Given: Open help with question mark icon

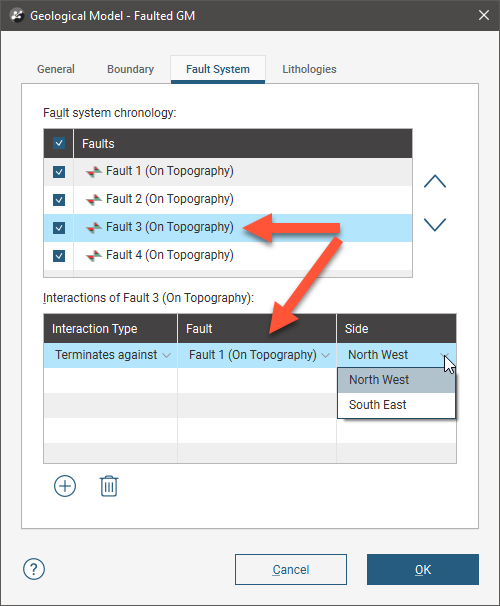Looking at the screenshot, I should (x=34, y=569).
